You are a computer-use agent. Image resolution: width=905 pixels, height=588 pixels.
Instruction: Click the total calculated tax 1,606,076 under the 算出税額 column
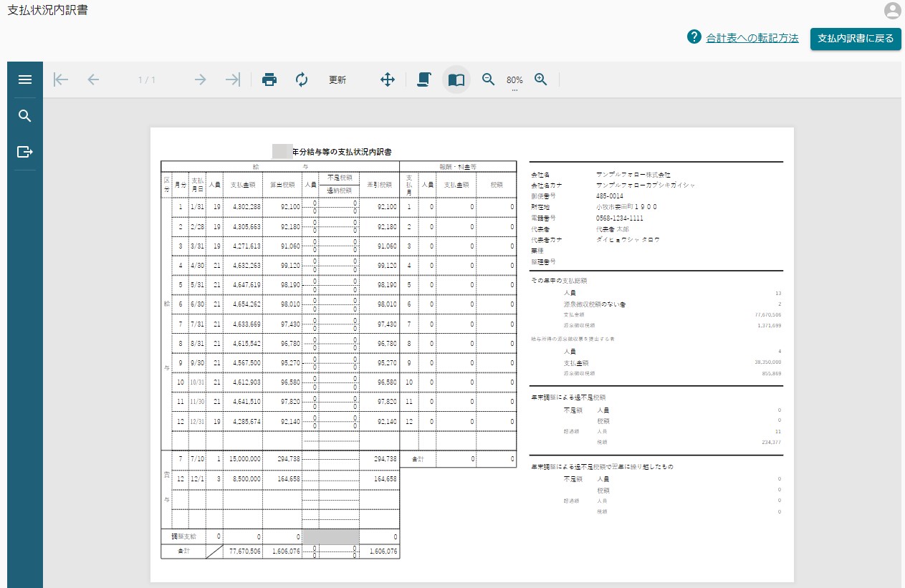click(x=285, y=551)
